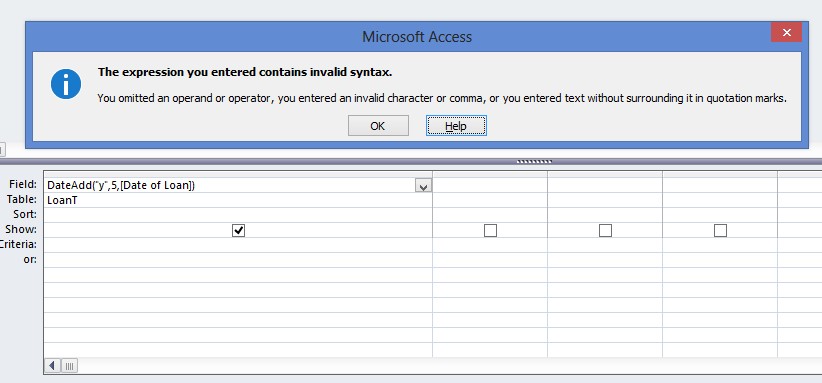Check the Show box in second column

[490, 231]
